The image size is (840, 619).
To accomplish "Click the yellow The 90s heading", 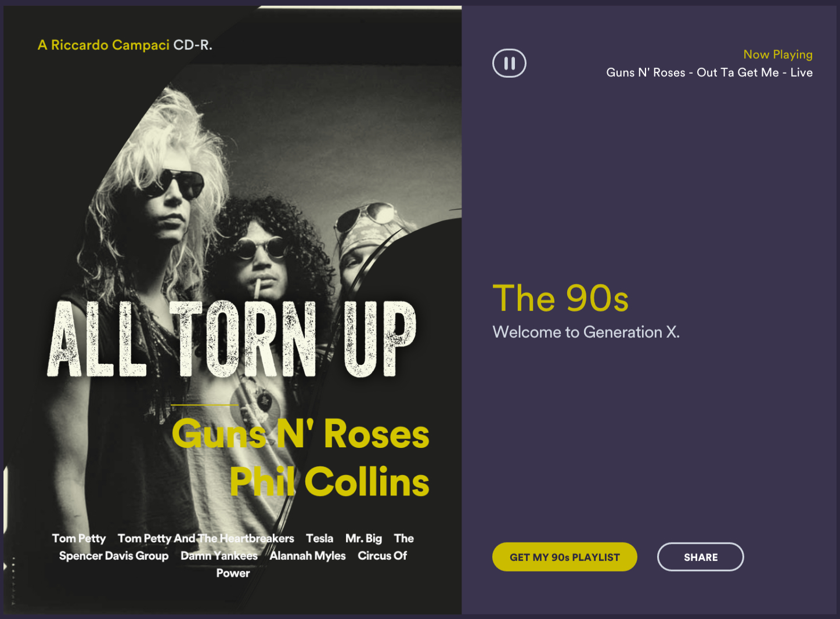I will (560, 298).
